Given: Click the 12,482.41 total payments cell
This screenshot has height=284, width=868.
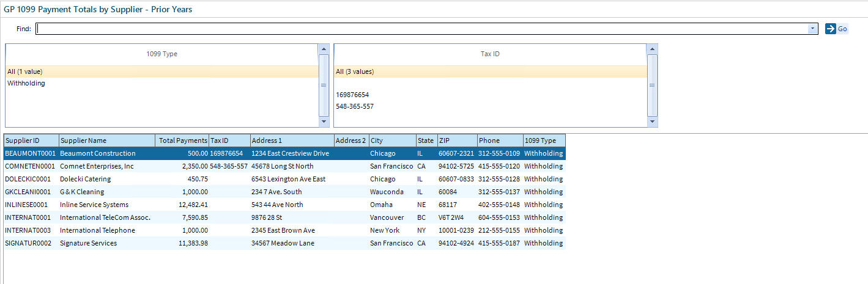Looking at the screenshot, I should coord(182,205).
